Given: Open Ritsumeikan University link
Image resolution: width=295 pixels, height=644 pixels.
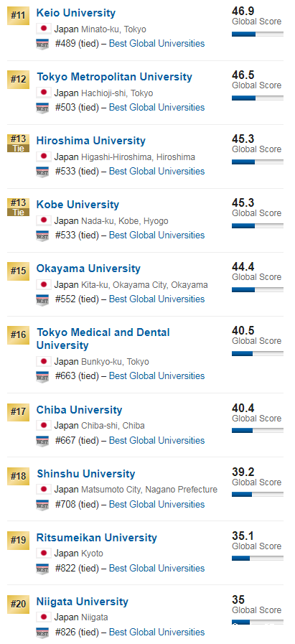Looking at the screenshot, I should coord(97,538).
